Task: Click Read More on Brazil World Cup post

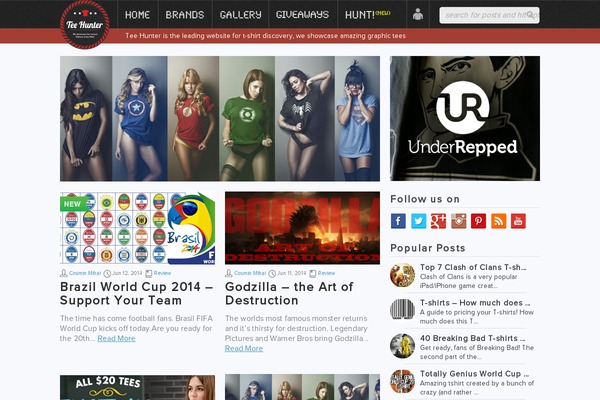Action: (x=116, y=338)
